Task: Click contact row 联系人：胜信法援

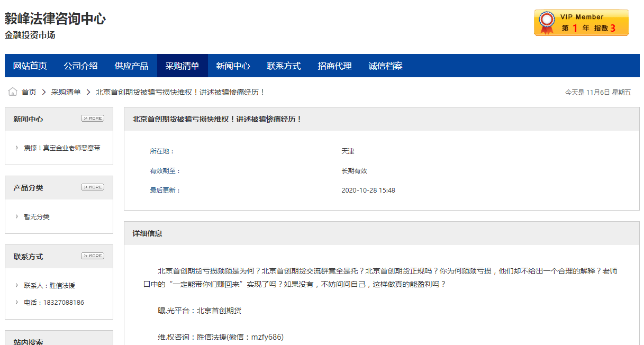Action: pyautogui.click(x=49, y=286)
